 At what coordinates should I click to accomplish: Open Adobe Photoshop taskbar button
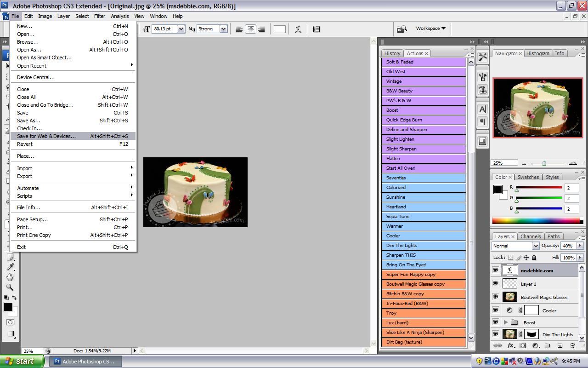85,362
